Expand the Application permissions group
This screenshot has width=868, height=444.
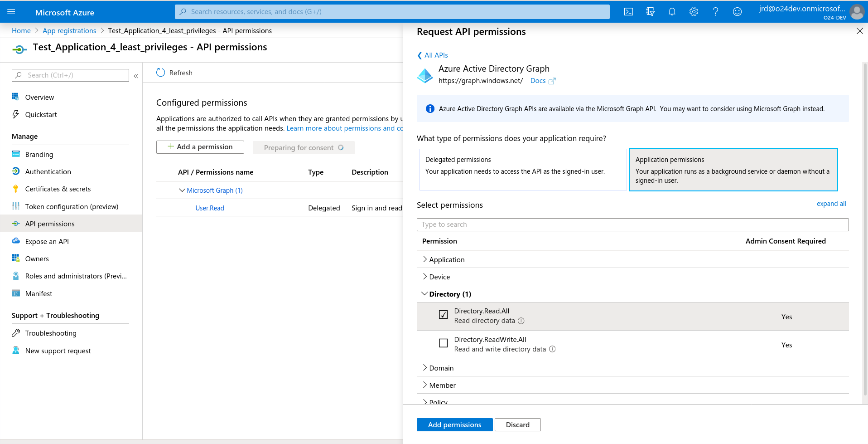click(x=425, y=259)
